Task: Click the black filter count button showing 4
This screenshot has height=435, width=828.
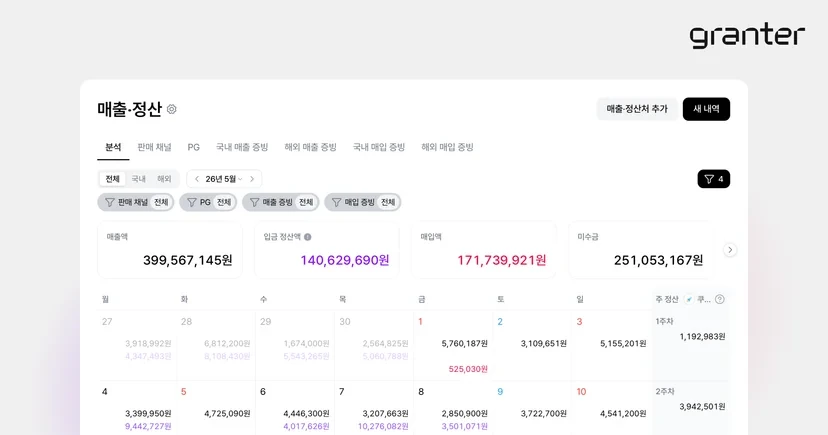Action: 713,179
